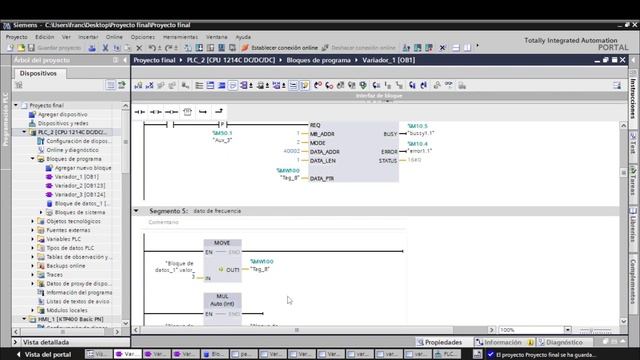
Task: Expand the Vista detallada panel
Action: click(16, 342)
